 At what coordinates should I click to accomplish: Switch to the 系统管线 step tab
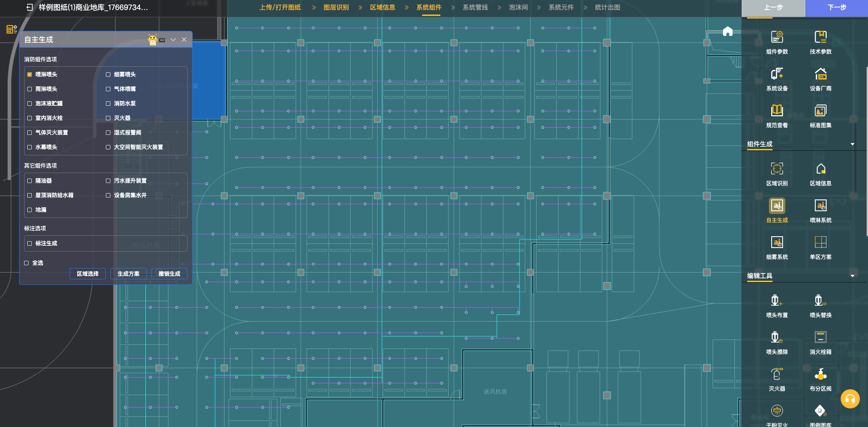475,8
